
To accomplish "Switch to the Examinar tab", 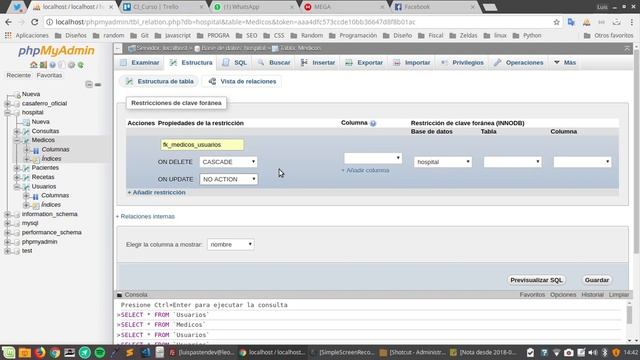I will click(140, 62).
